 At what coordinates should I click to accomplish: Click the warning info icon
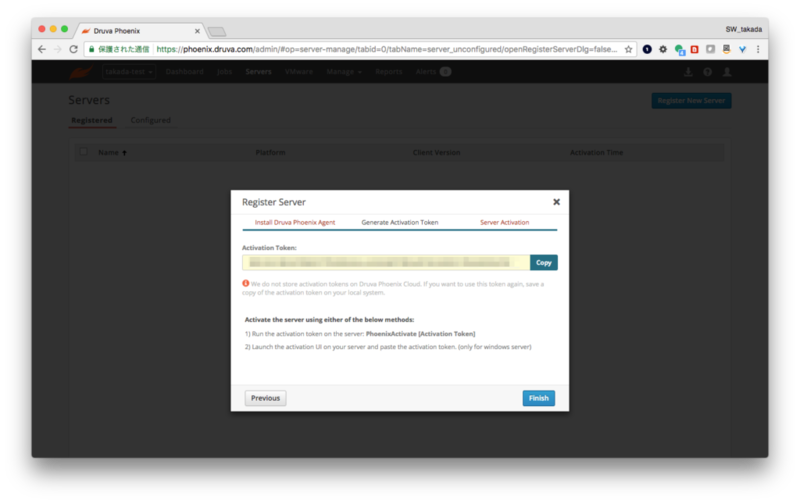245,283
